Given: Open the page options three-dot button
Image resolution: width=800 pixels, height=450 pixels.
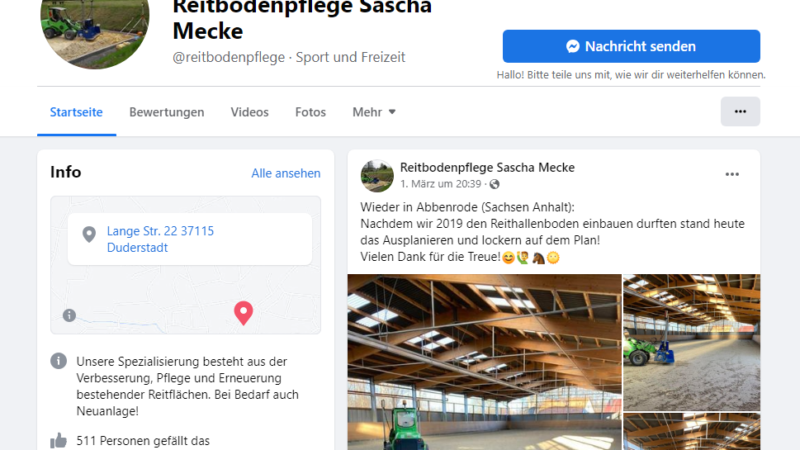Looking at the screenshot, I should click(x=740, y=111).
